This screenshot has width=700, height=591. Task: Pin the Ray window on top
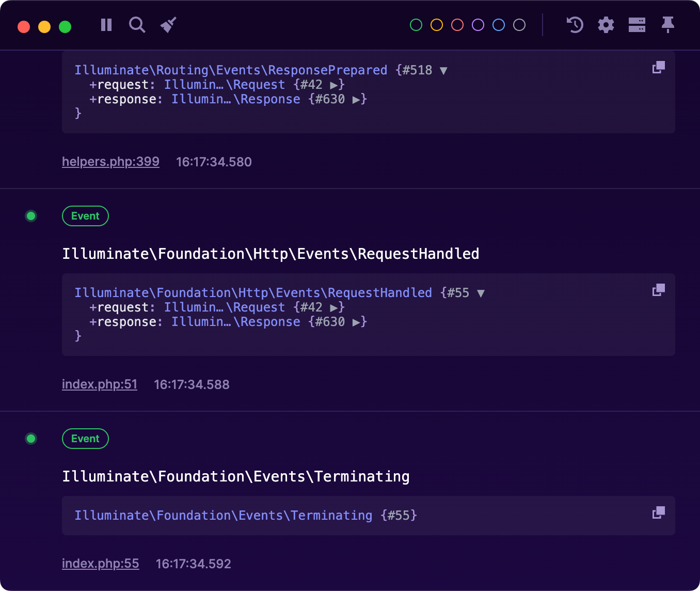tap(668, 25)
